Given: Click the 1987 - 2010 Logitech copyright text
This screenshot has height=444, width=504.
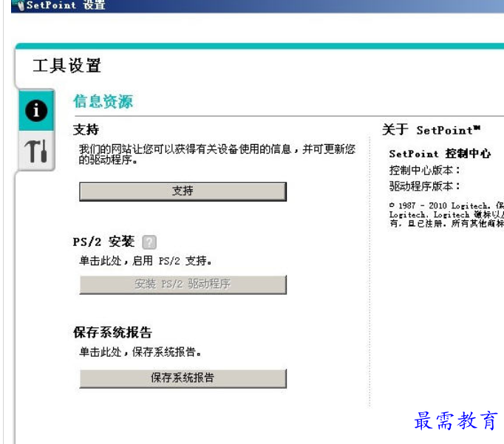Looking at the screenshot, I should (x=446, y=214).
